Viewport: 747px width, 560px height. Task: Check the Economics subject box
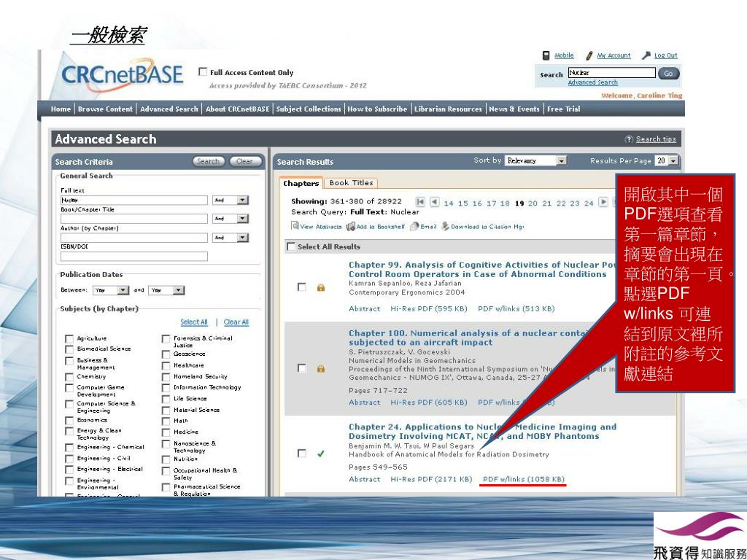69,421
